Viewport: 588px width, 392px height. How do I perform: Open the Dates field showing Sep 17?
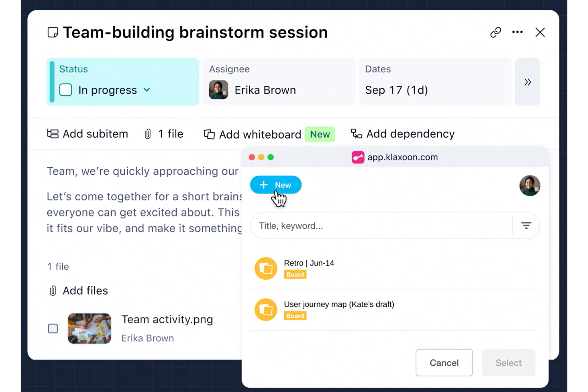click(435, 82)
